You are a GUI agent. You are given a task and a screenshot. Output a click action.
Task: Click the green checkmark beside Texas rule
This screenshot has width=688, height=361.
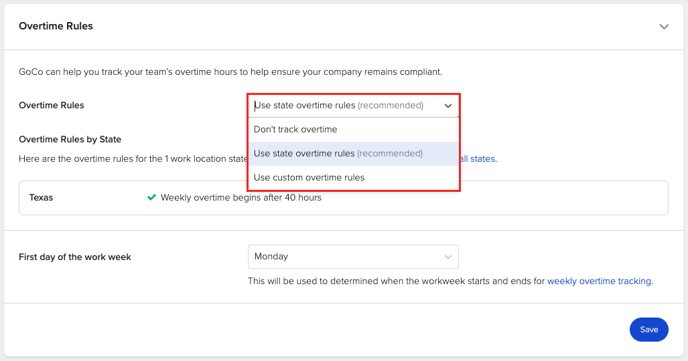151,197
